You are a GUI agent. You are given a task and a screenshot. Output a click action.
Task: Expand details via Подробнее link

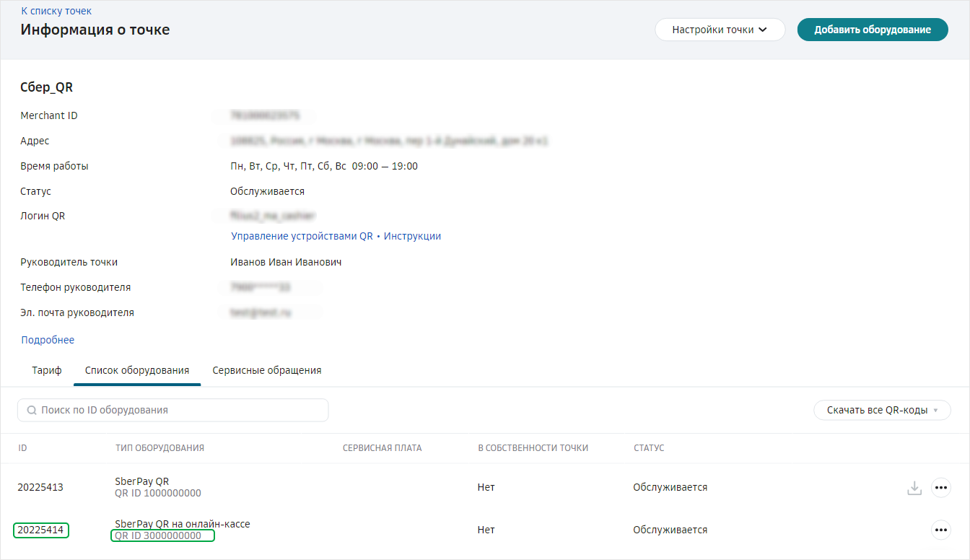point(48,340)
